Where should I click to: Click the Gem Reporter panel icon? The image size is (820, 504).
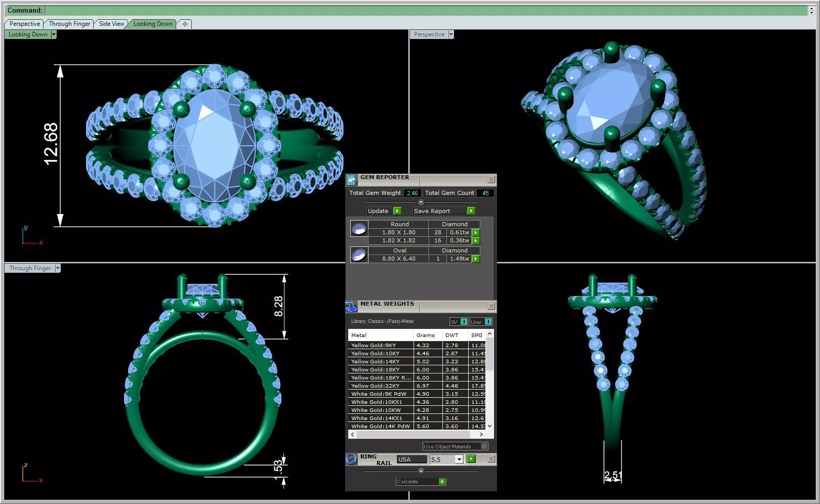[351, 180]
